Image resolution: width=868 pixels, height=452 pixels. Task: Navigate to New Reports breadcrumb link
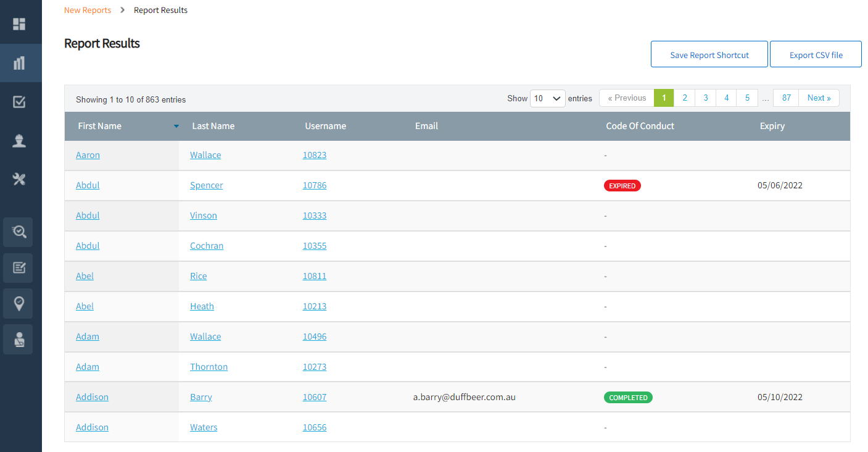click(x=88, y=10)
